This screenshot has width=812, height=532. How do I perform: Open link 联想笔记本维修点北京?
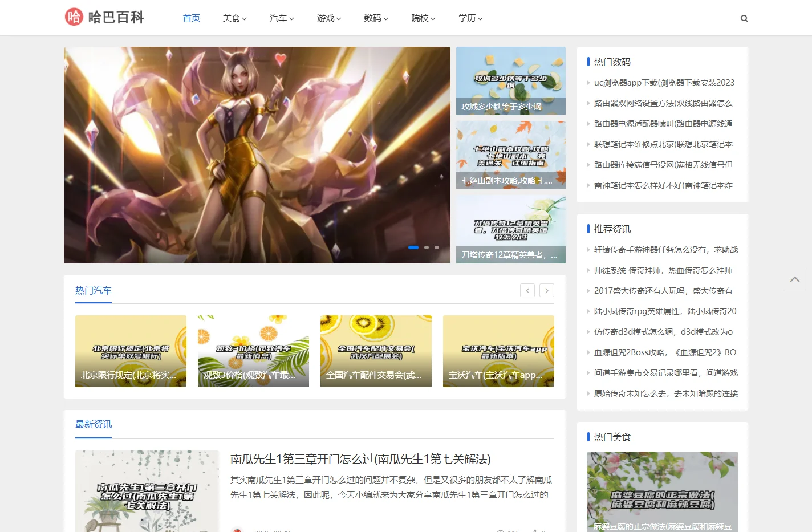[663, 144]
